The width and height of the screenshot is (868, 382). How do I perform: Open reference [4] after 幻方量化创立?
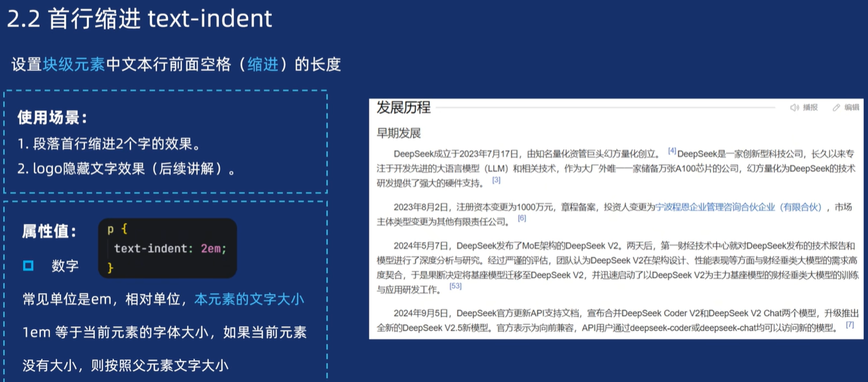672,151
